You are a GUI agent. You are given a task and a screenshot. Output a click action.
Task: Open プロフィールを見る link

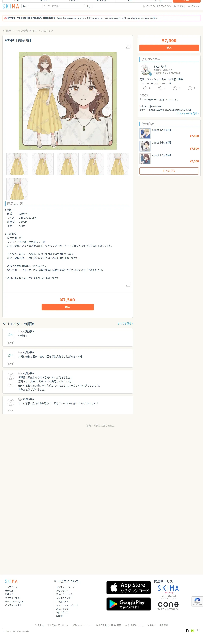click(x=188, y=114)
